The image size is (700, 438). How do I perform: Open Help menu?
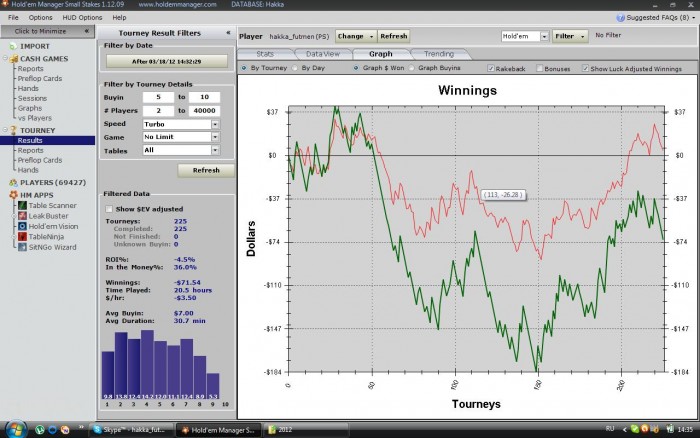pos(119,17)
